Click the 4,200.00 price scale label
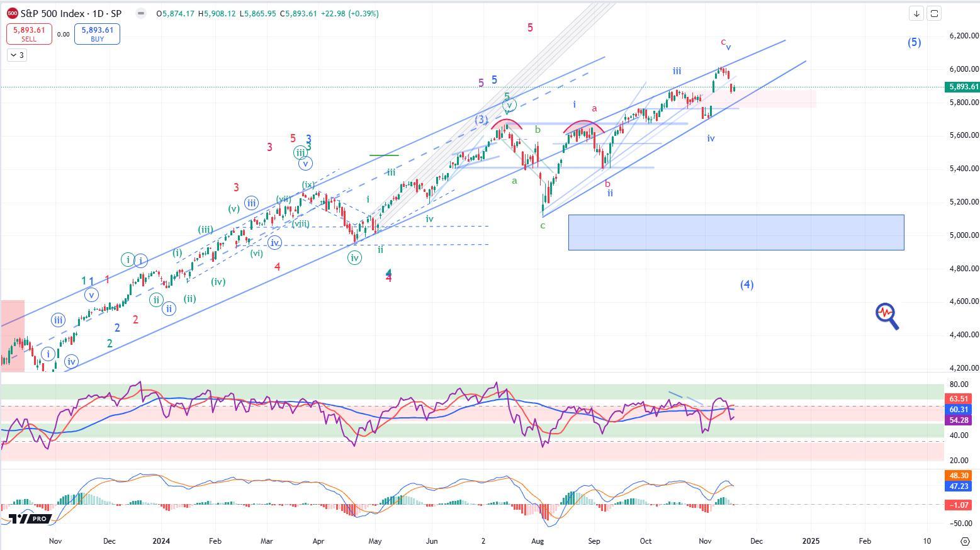The height and width of the screenshot is (550, 980). tap(964, 368)
